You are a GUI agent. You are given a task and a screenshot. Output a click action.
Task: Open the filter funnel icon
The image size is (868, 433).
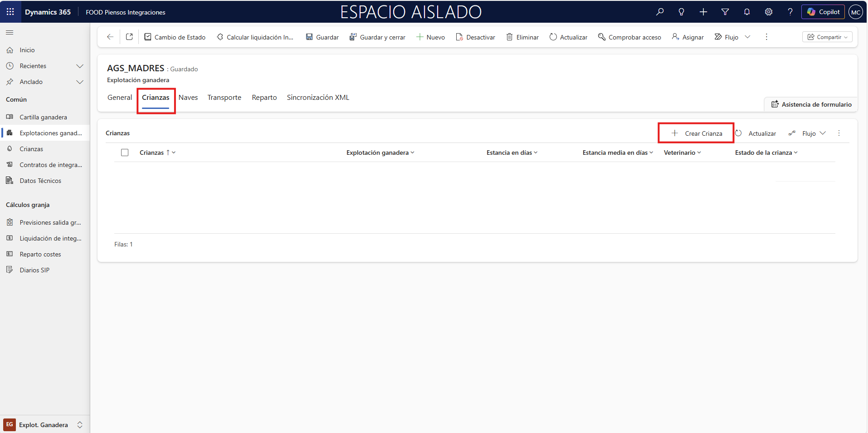tap(725, 12)
